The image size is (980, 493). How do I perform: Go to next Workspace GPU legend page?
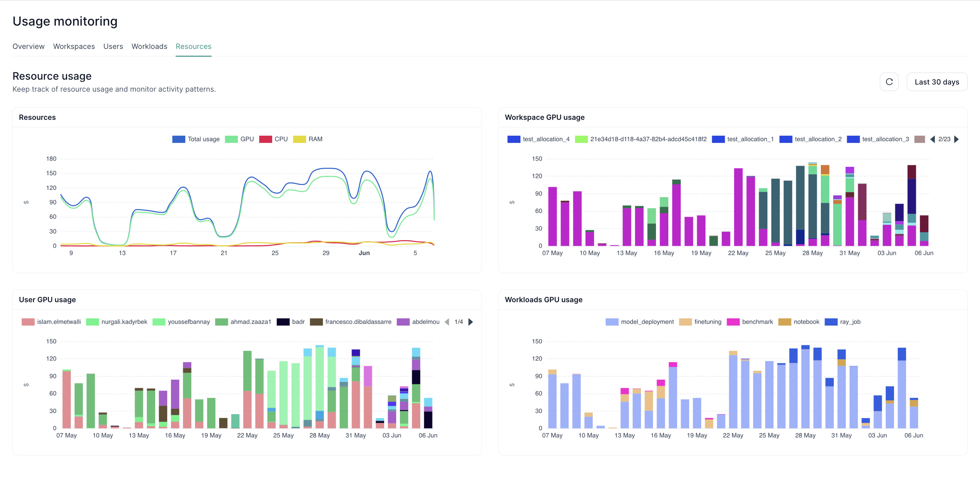point(956,139)
